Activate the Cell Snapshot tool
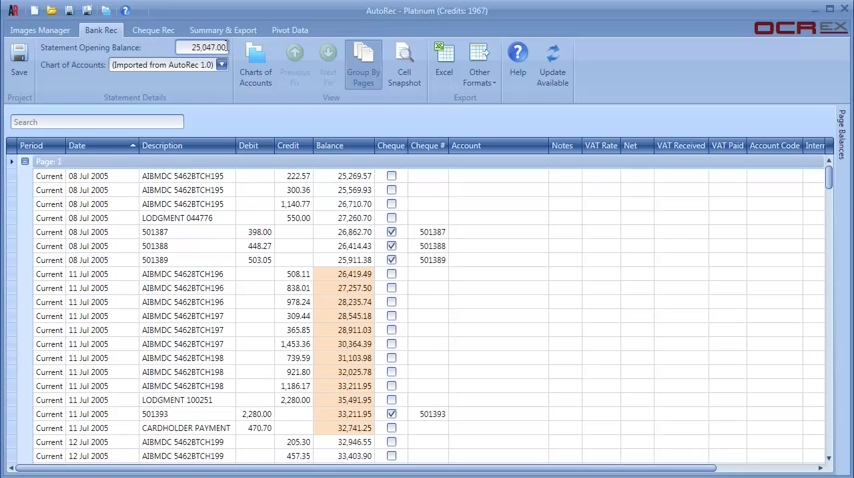This screenshot has width=854, height=478. (x=404, y=65)
